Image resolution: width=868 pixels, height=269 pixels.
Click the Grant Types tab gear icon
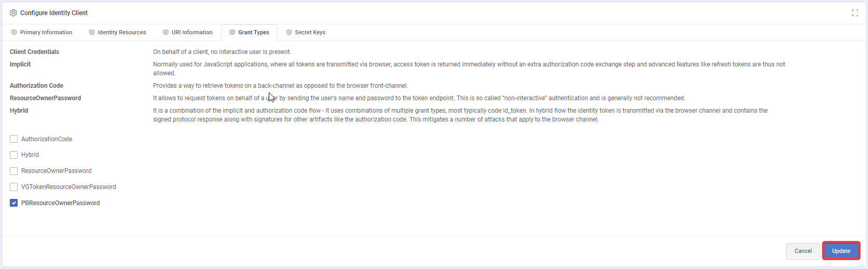(232, 32)
